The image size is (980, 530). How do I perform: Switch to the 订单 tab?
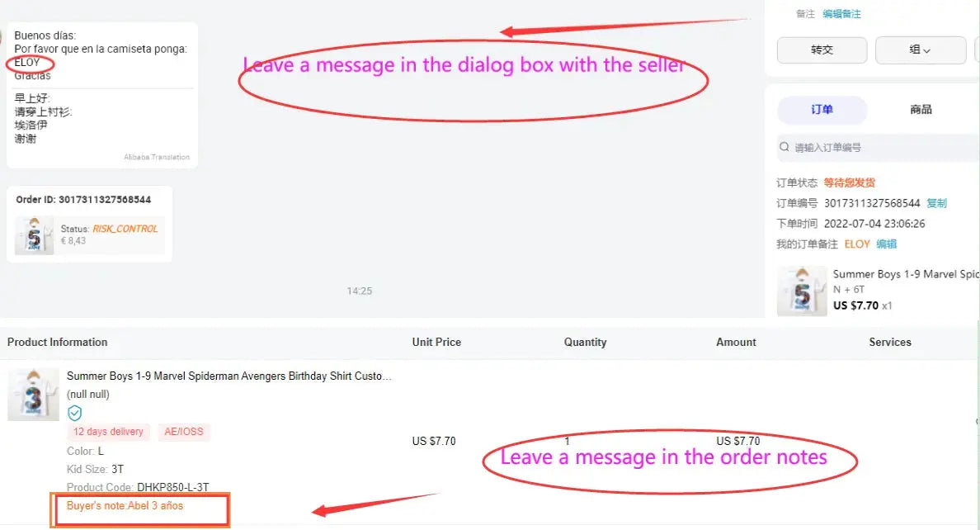[x=822, y=110]
